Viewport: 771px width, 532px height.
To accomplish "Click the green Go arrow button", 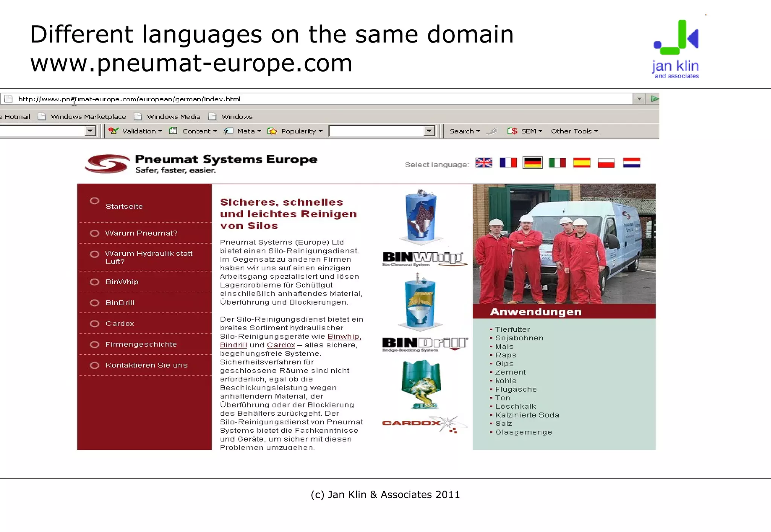I will pos(655,99).
